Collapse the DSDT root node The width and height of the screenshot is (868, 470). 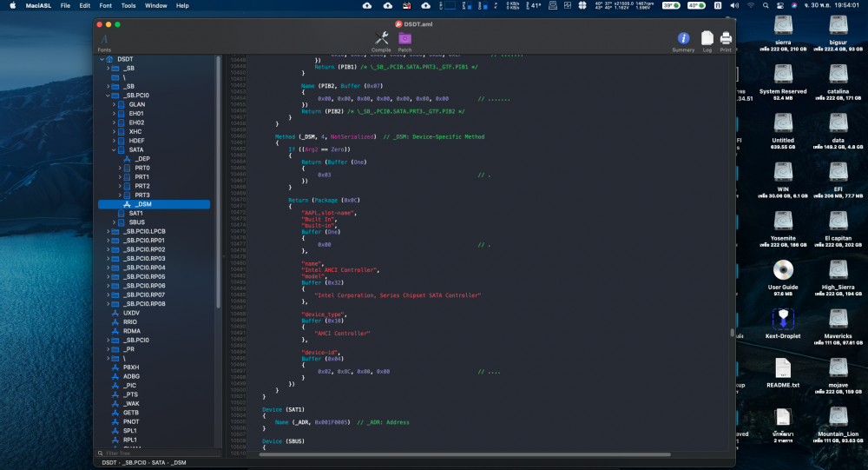tap(102, 59)
